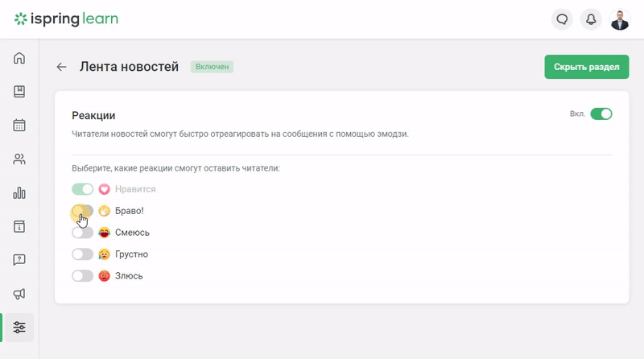The image size is (644, 359).
Task: Click the iSpring Learn logo
Action: [x=66, y=19]
